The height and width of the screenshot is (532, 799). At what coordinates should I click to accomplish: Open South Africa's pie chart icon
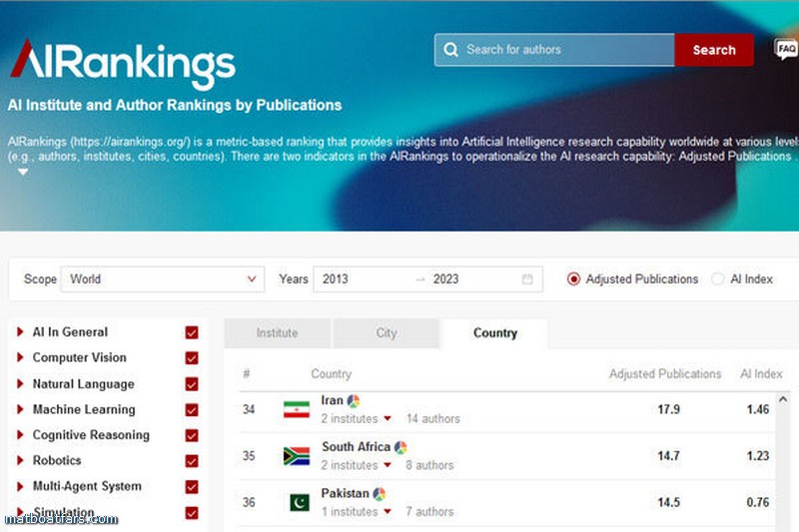pyautogui.click(x=400, y=447)
